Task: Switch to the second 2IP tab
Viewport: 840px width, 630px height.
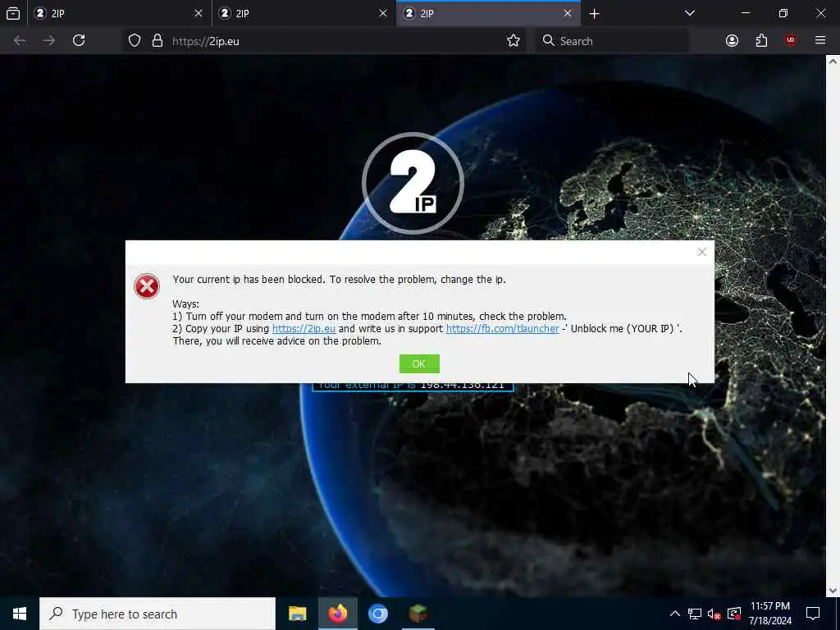Action: (304, 13)
